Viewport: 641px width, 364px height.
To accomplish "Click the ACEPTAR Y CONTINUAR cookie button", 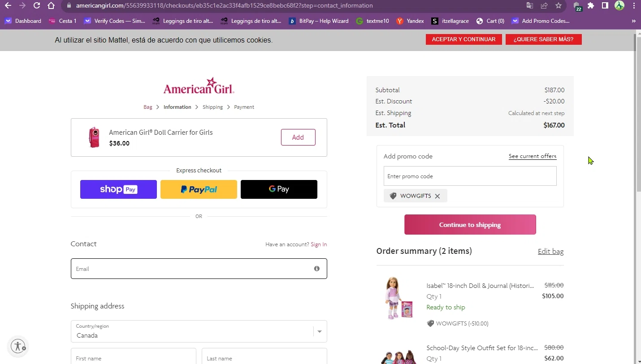I will click(463, 39).
